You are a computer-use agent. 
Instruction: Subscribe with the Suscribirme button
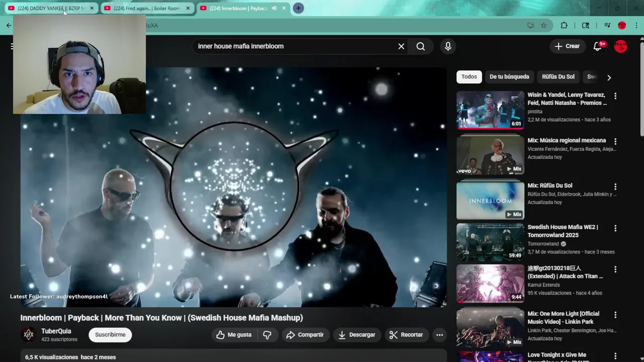(110, 335)
